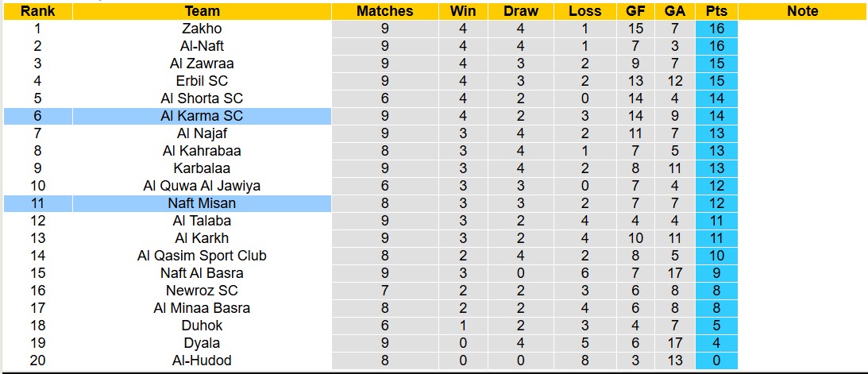Screen dimensions: 868x374
Task: Click Al Qasim Sport Club name
Action: click(x=202, y=256)
